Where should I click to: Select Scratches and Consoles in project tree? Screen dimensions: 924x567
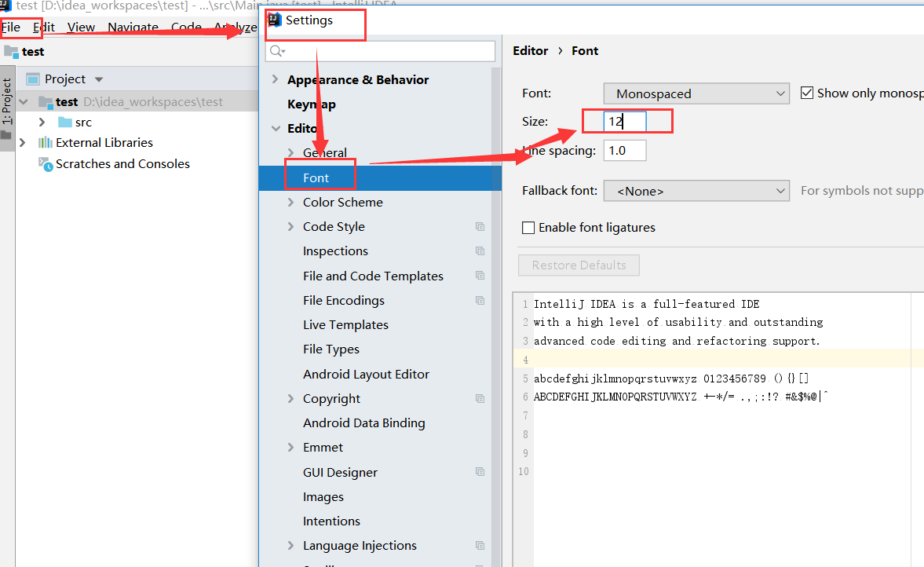point(122,164)
